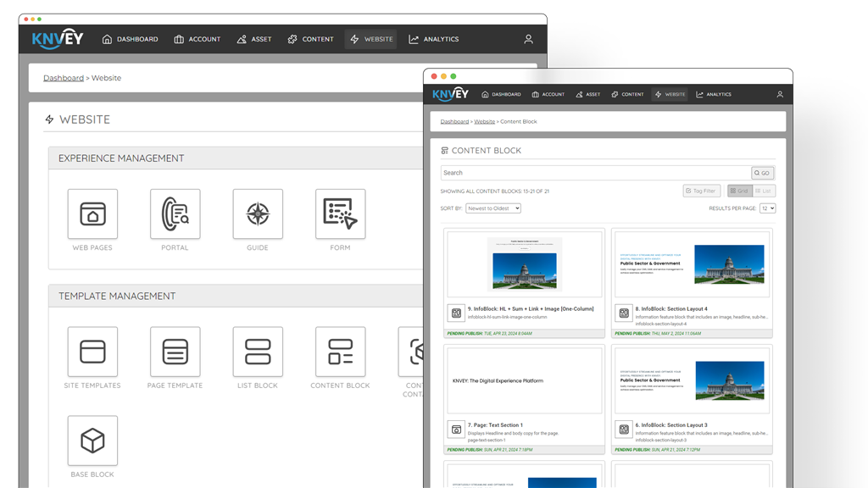This screenshot has width=868, height=488.
Task: Switch content blocks to Grid view
Action: pos(739,191)
